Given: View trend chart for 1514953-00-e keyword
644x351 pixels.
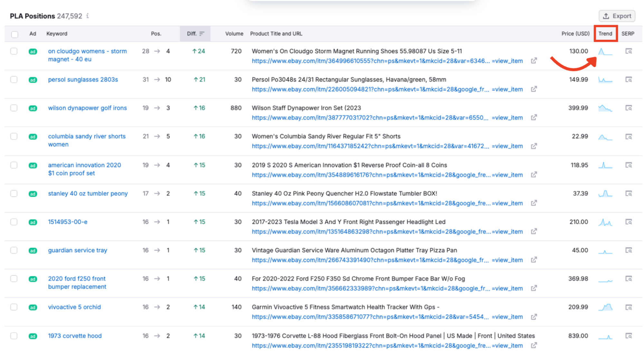Looking at the screenshot, I should click(x=605, y=222).
